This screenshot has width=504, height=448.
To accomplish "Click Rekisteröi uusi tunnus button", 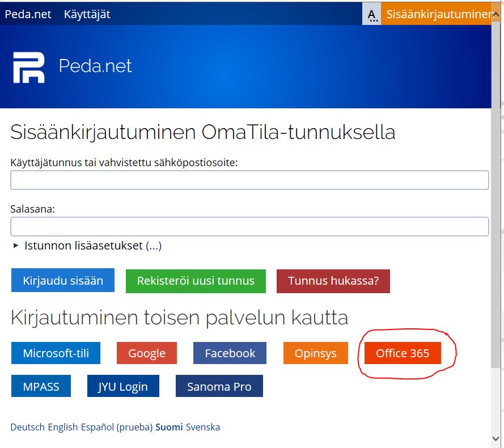I will click(196, 281).
